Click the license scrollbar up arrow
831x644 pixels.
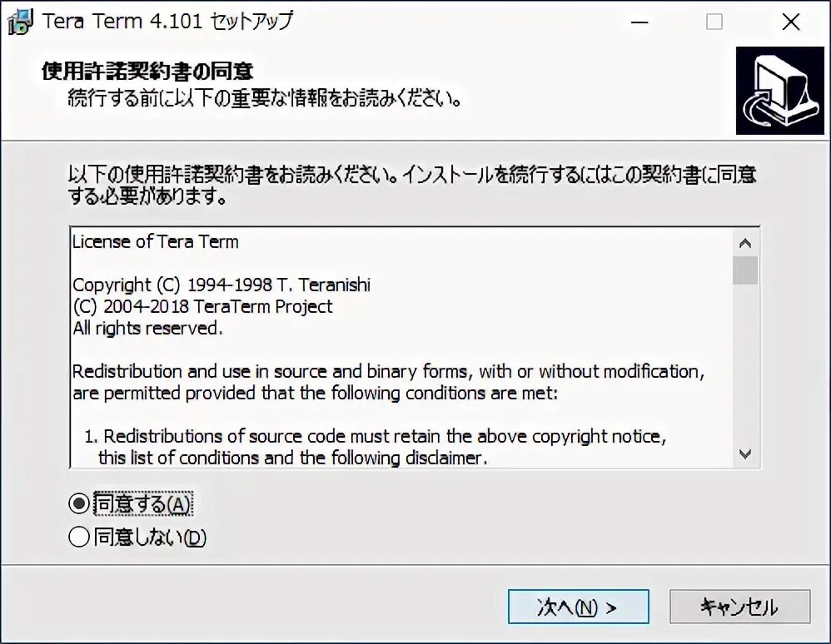coord(745,243)
